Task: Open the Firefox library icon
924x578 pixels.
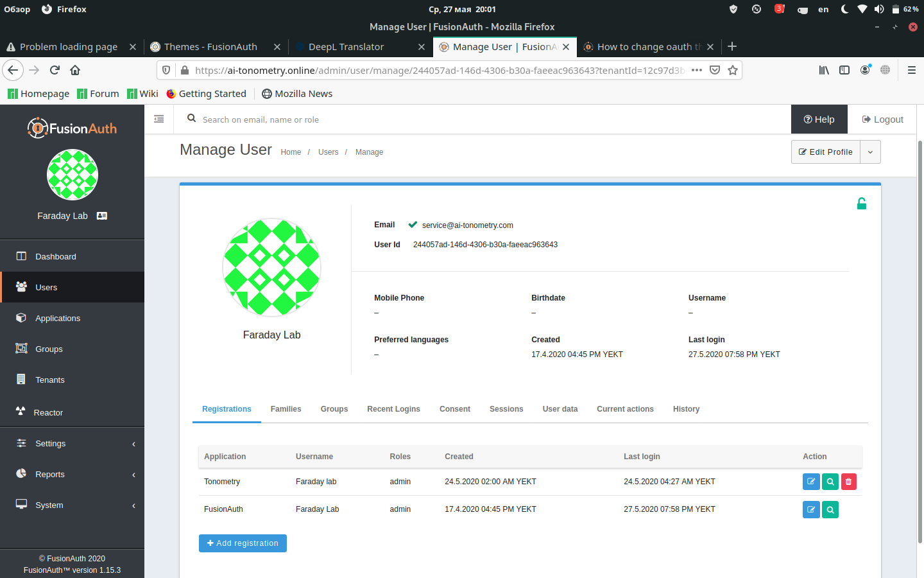Action: point(824,70)
